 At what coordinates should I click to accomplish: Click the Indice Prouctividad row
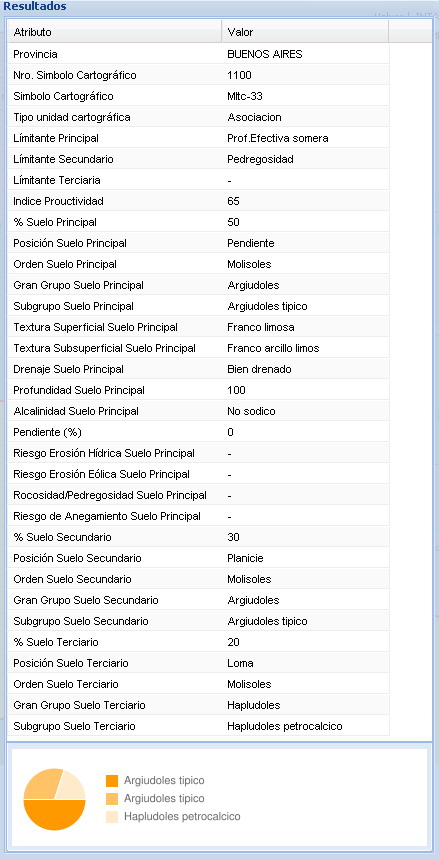tap(198, 201)
